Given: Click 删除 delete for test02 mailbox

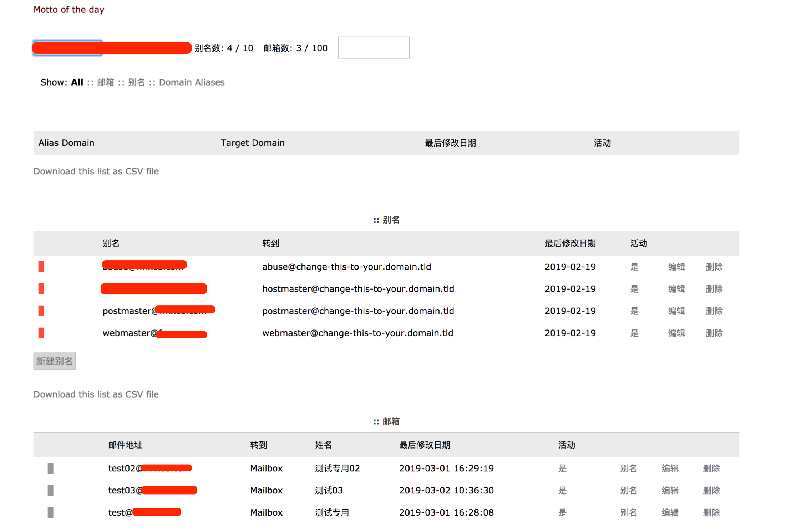Looking at the screenshot, I should point(711,468).
